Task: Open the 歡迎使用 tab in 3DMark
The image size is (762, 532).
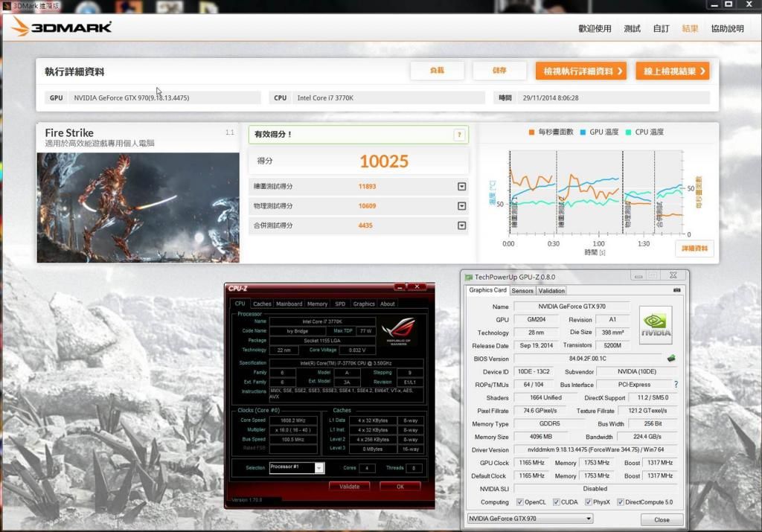Action: point(595,29)
